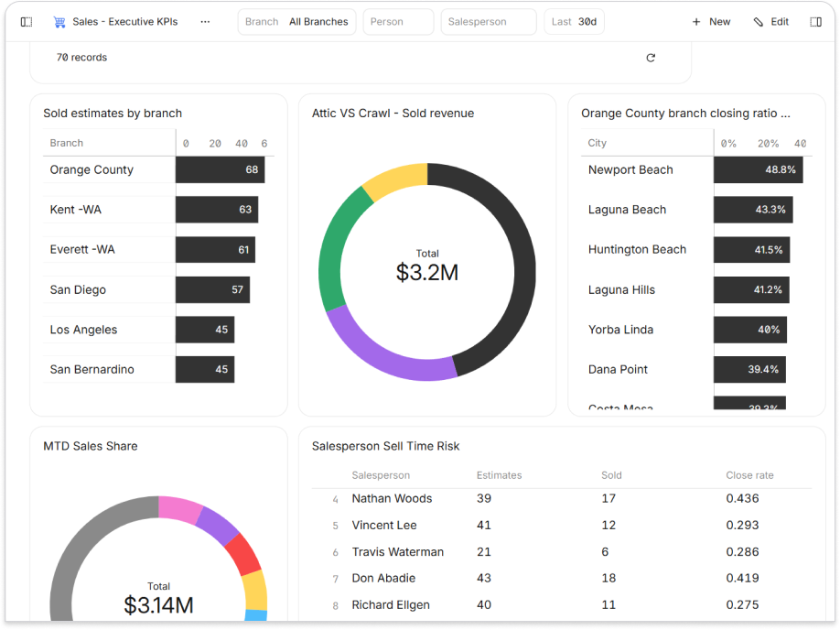This screenshot has width=840, height=630.
Task: Refresh the 70 records data
Action: click(651, 57)
